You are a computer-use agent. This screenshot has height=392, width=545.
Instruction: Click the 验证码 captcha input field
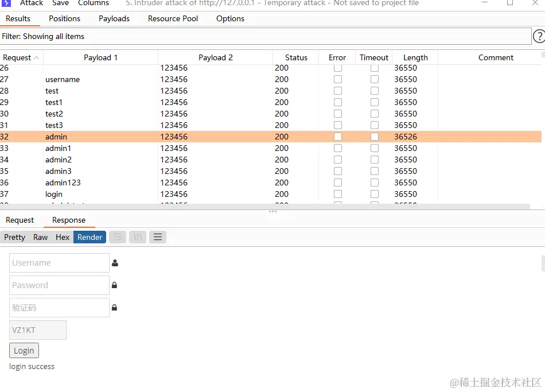[x=60, y=308]
